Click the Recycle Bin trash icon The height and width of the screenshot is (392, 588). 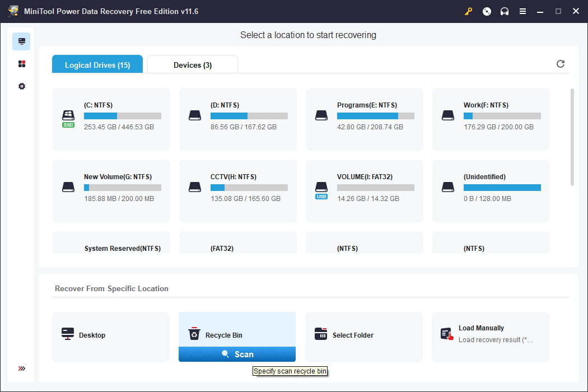(194, 334)
